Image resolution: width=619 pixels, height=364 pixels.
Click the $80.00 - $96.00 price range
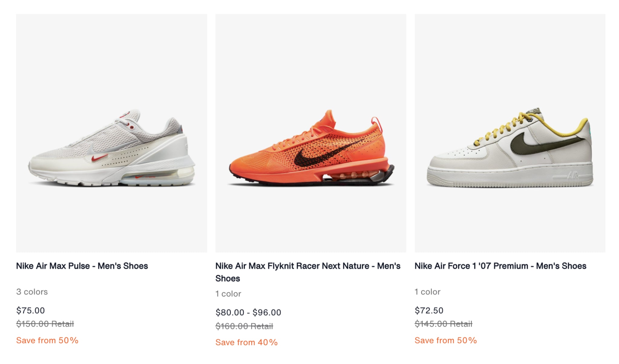[x=248, y=312]
